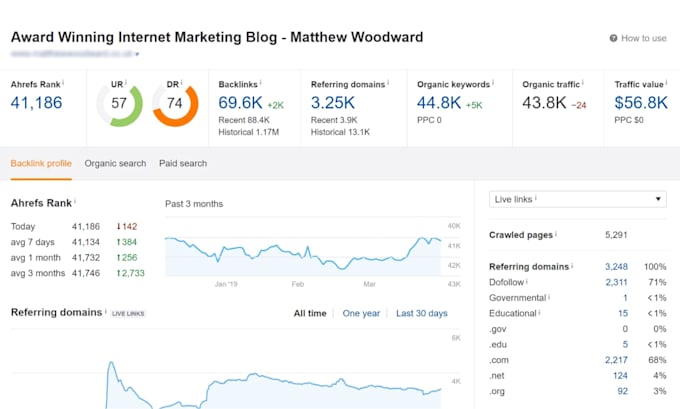This screenshot has width=680, height=409.
Task: Open the 2,311 Dofollow domains link
Action: click(x=616, y=282)
